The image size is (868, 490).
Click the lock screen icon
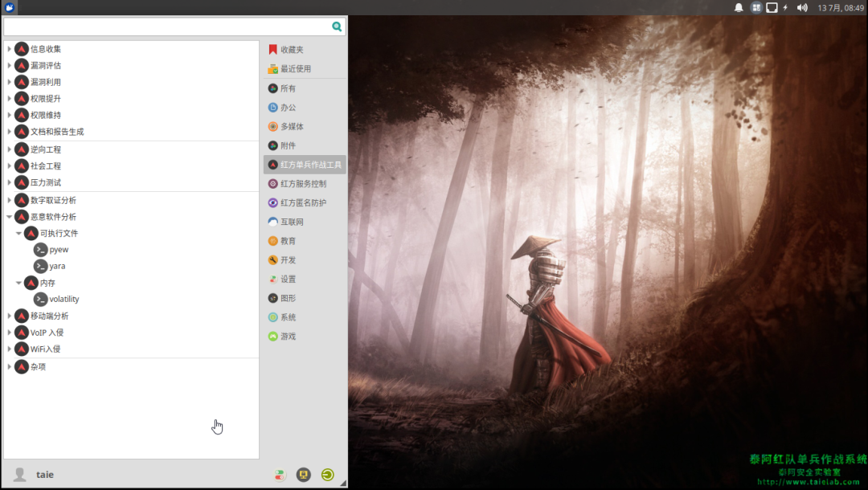(x=303, y=475)
